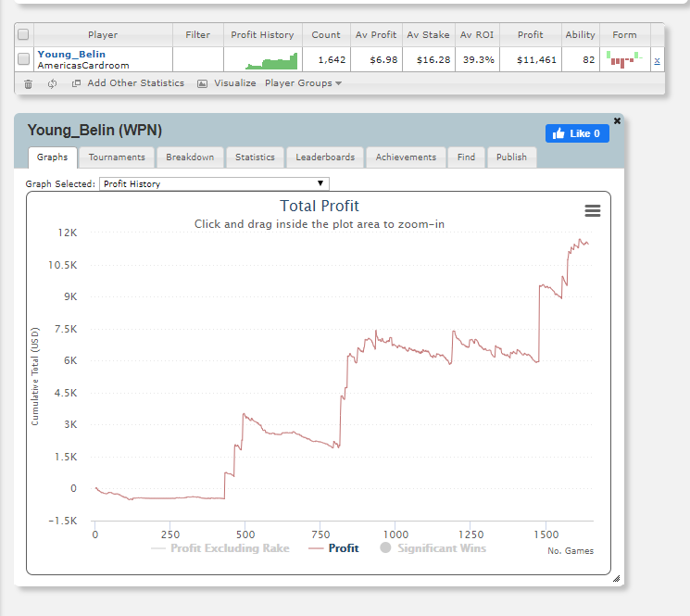Go to the Leaderboards tab
Screen dimensions: 690x616
(x=325, y=157)
